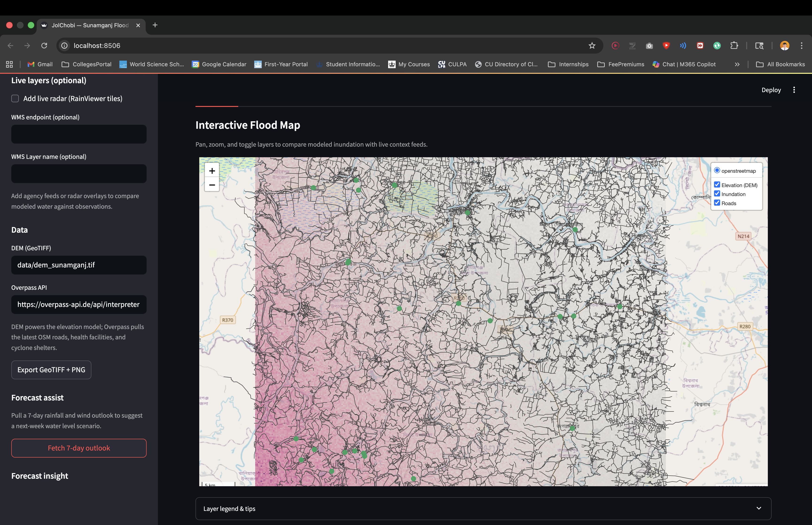Screen dimensions: 812x525
Task: Uncheck Elevation (DEM) layer
Action: [717, 185]
